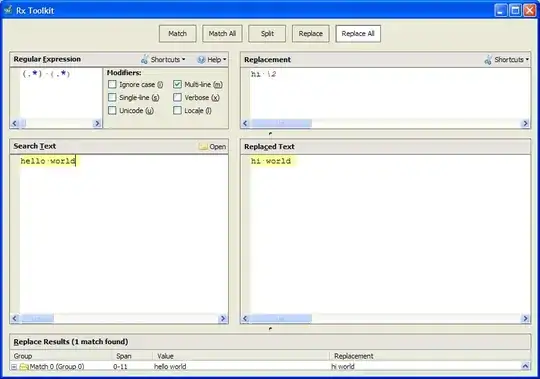This screenshot has width=540, height=379.
Task: Click the Regular Expression Shortcuts icon
Action: click(145, 59)
